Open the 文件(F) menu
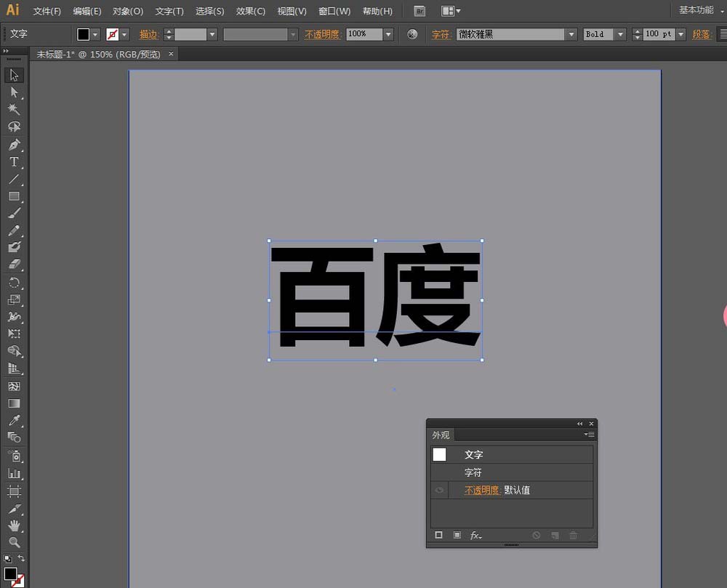The width and height of the screenshot is (727, 588). click(x=47, y=11)
